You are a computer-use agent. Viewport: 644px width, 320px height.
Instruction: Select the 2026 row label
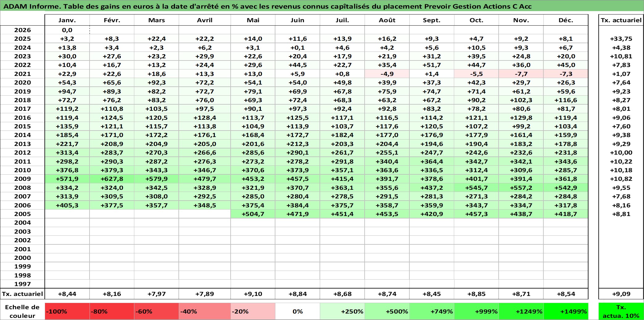pos(23,30)
